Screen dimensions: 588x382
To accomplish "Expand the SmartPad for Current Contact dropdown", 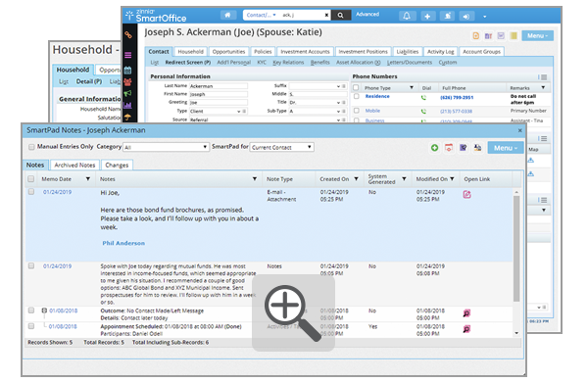I will (282, 147).
